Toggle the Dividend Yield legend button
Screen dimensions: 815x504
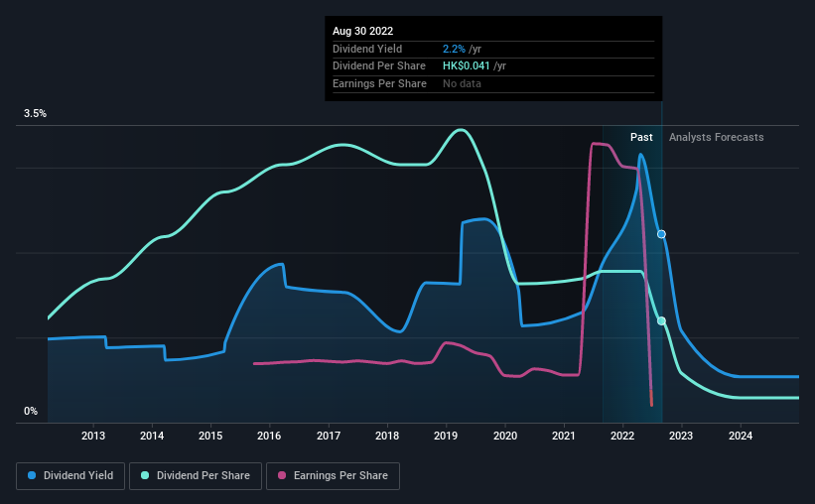(x=69, y=476)
